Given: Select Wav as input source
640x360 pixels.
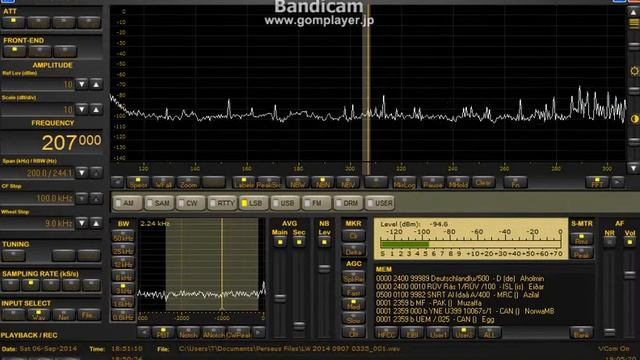Looking at the screenshot, I should [x=38, y=315].
